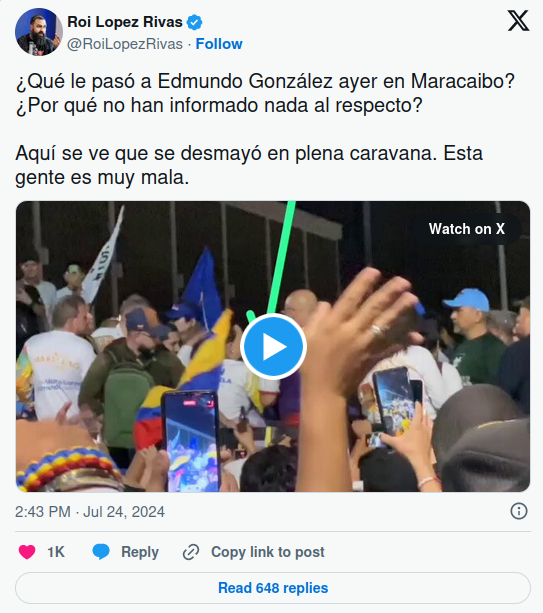
Task: Click the tweet text about Edmundo González
Action: pyautogui.click(x=266, y=129)
